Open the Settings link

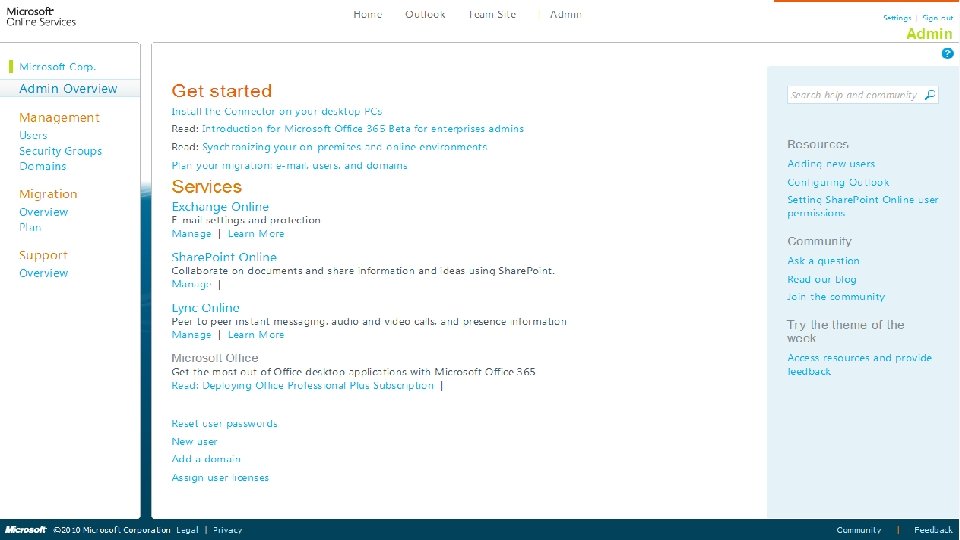coord(897,18)
